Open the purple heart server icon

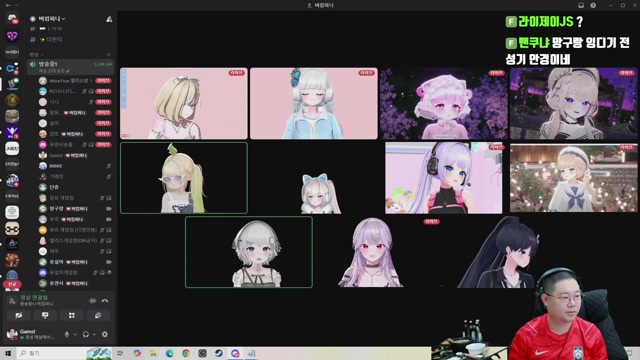point(12,36)
